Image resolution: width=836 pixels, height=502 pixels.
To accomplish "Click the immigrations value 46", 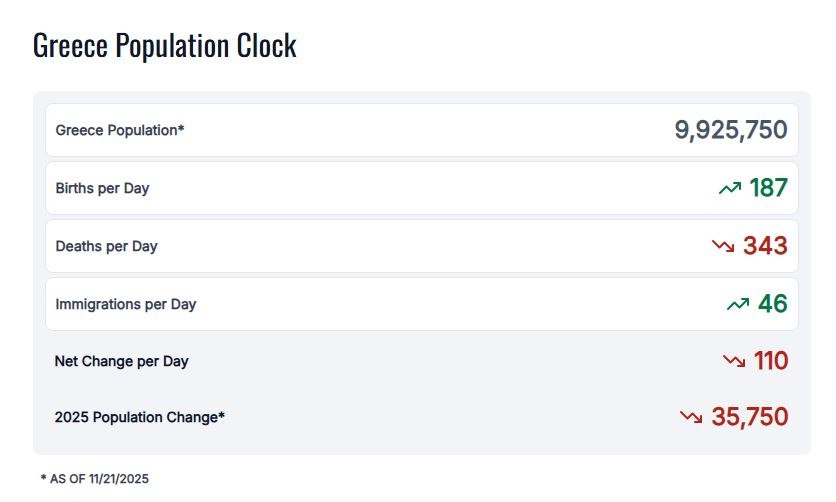I will click(x=773, y=304).
